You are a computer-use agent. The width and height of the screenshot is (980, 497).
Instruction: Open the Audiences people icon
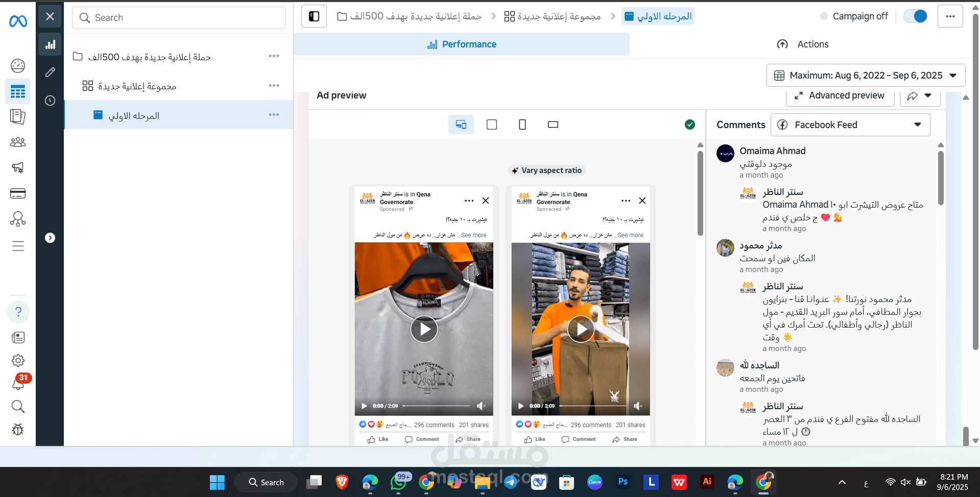(18, 142)
